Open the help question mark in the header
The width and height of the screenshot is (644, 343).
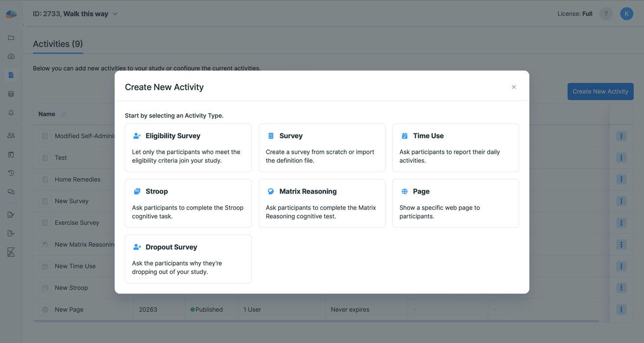[x=606, y=13]
